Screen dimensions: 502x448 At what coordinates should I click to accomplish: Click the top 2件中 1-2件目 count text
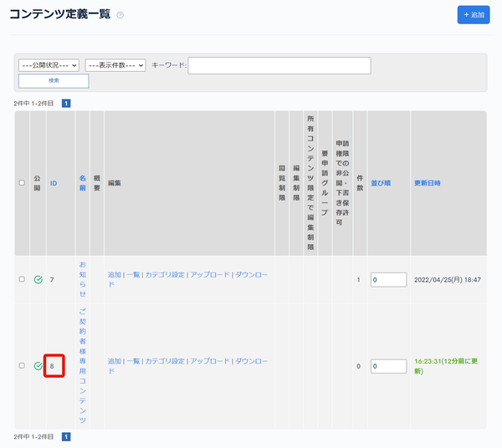[33, 104]
